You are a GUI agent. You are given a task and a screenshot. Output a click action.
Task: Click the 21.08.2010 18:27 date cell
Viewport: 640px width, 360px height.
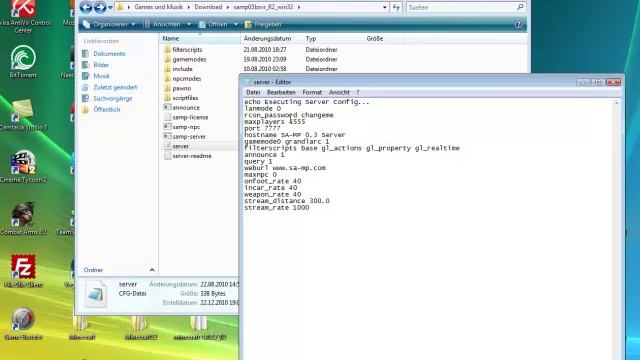(x=264, y=49)
